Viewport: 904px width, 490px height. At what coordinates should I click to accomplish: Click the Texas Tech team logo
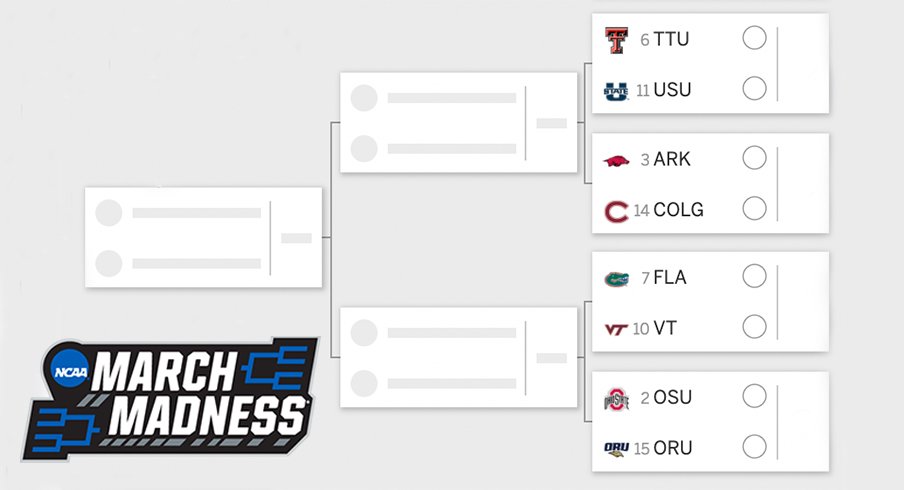[616, 40]
